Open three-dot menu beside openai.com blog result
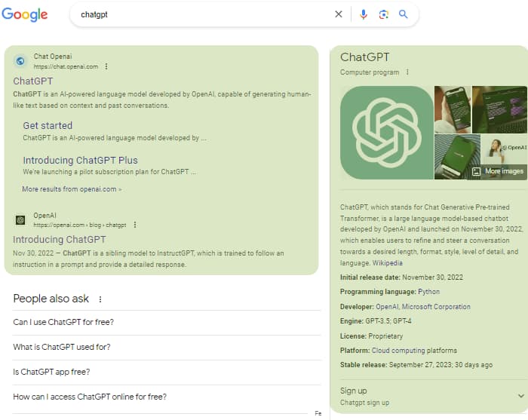Screen dimensions: 528x420 tap(135, 225)
